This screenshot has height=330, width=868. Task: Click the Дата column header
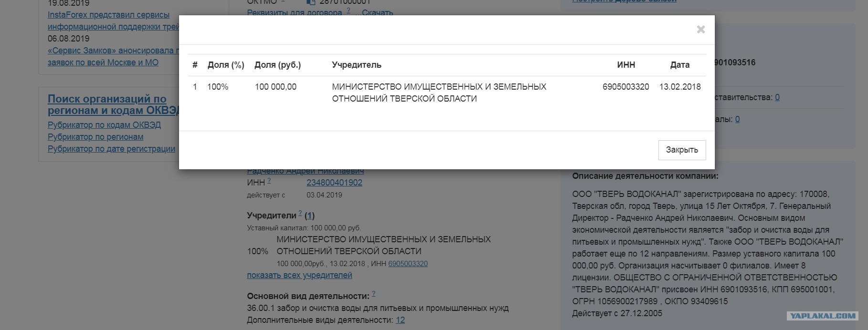pos(680,65)
